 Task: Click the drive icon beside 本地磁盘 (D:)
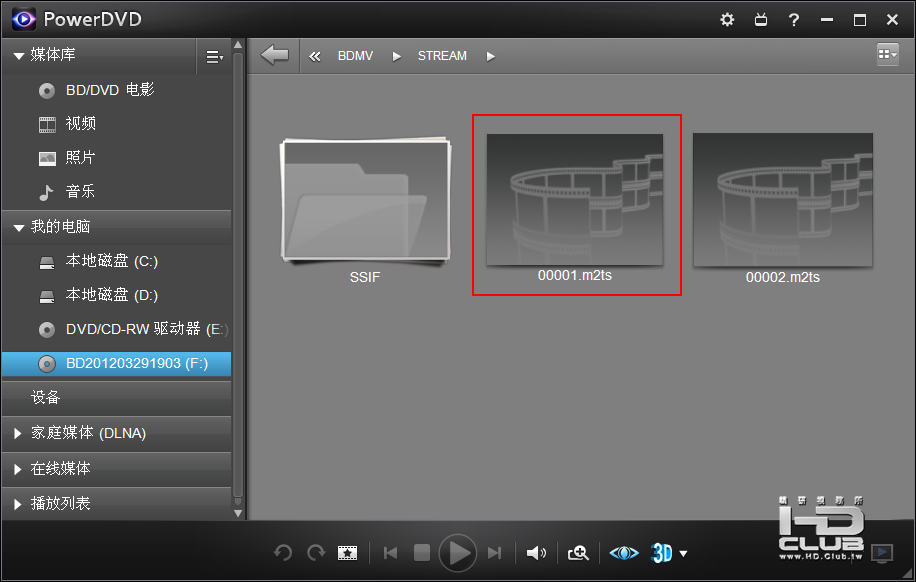[47, 296]
